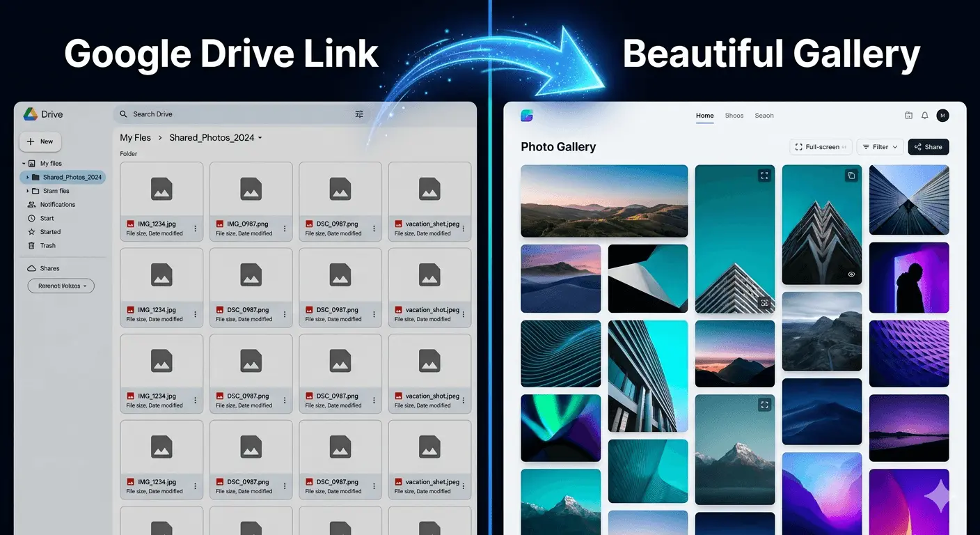Open the black and teal angular abstract photo
The image size is (980, 535).
[x=648, y=279]
